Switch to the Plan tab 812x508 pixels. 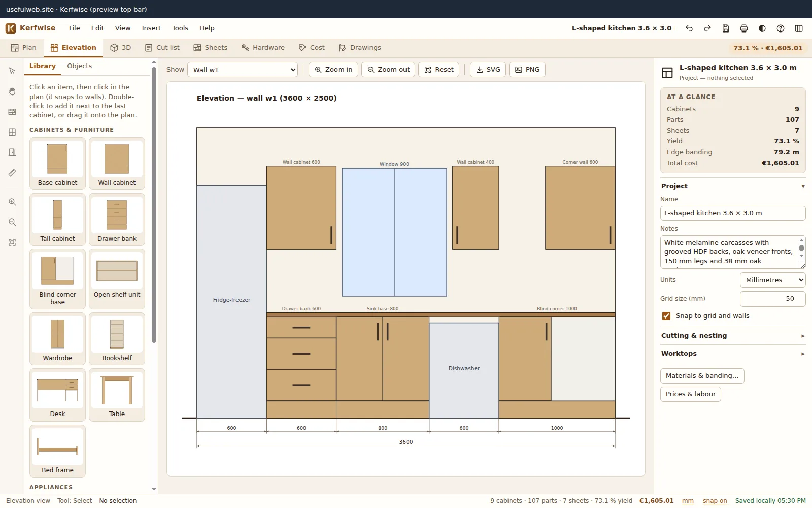click(x=24, y=48)
